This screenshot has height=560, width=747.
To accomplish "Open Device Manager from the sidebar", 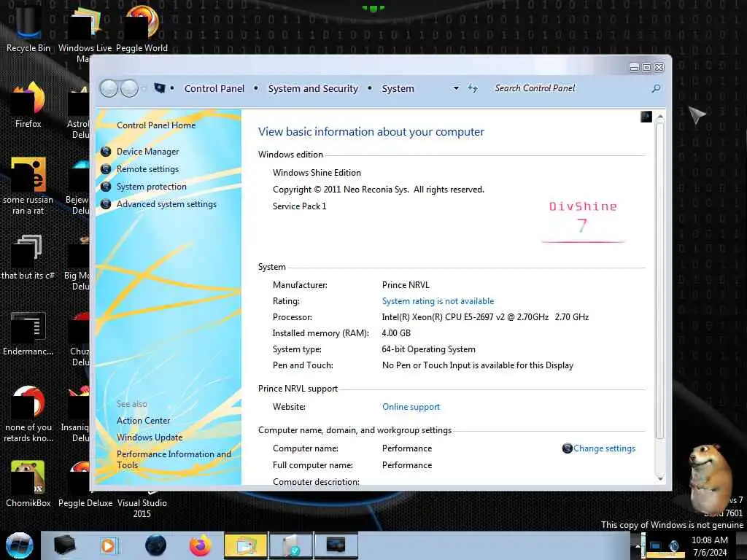I will click(147, 152).
